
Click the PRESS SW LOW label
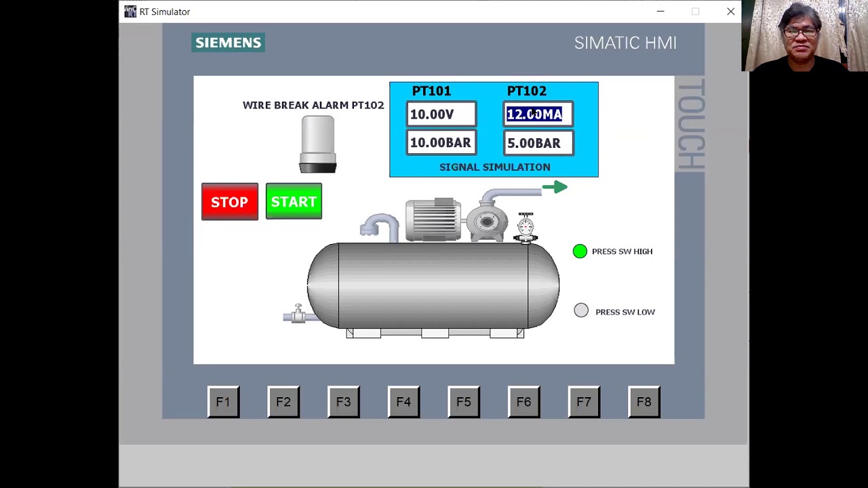coord(625,312)
